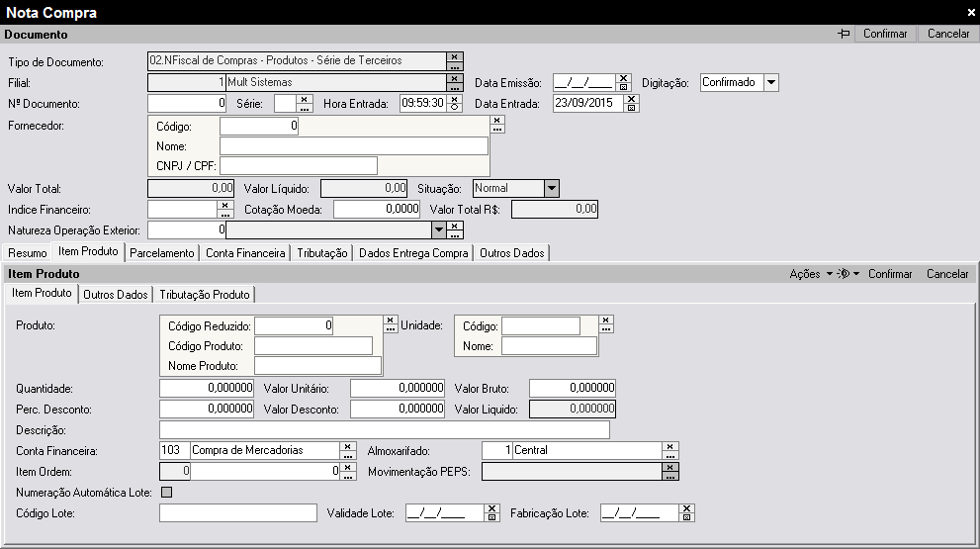Clear the Produto selection
Screen dimensions: 980x549
coord(390,320)
